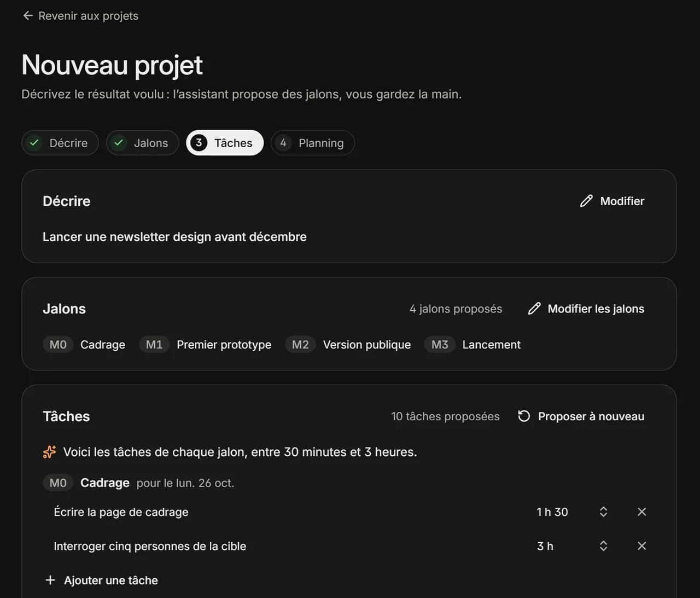Click the 4 jalons proposés count
This screenshot has height=598, width=700.
pos(456,309)
